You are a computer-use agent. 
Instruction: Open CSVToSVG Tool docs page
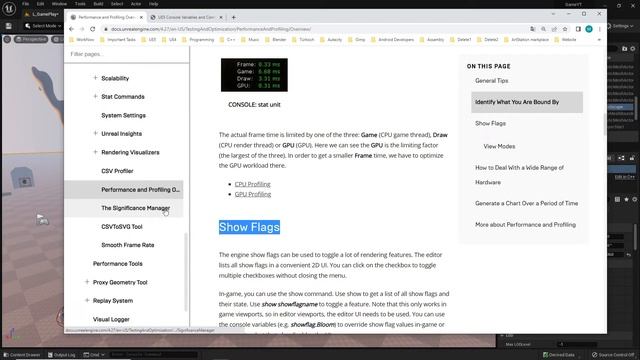[122, 227]
